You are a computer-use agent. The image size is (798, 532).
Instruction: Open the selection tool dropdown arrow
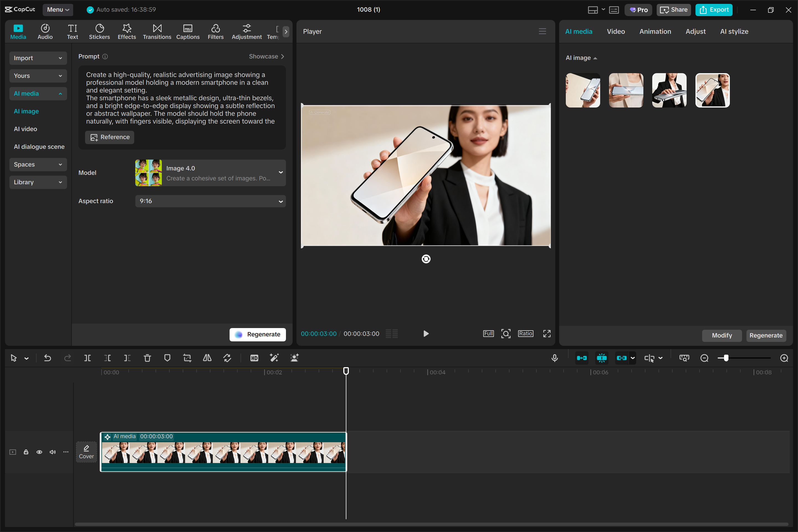coord(27,358)
